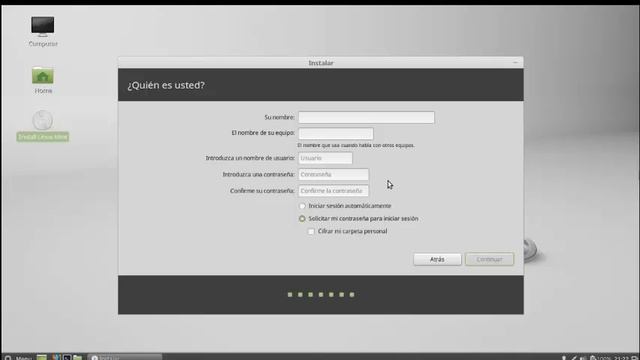
Task: Click the Atrás button
Action: [x=437, y=259]
